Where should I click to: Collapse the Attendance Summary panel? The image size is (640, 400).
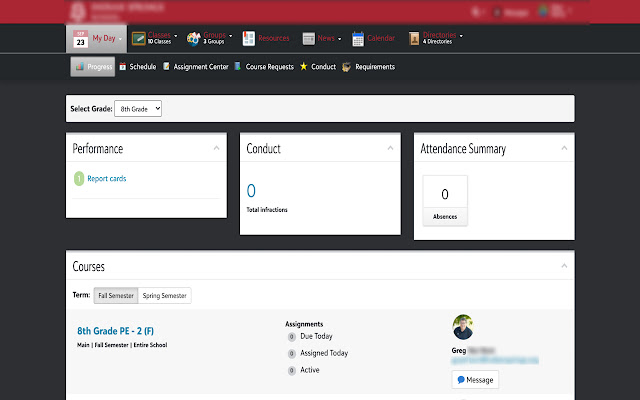tap(564, 148)
